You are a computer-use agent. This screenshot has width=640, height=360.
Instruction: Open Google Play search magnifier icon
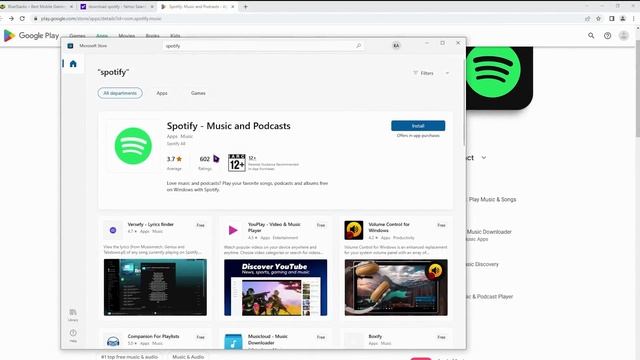591,36
